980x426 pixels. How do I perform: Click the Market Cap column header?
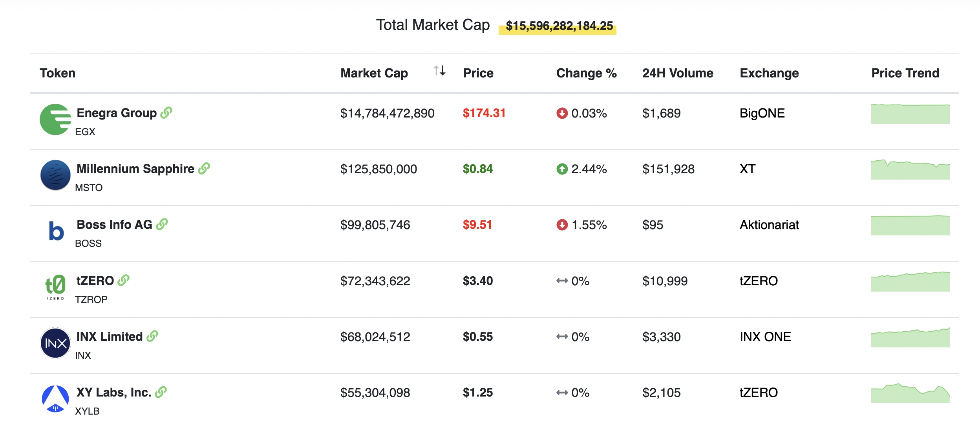pyautogui.click(x=374, y=73)
